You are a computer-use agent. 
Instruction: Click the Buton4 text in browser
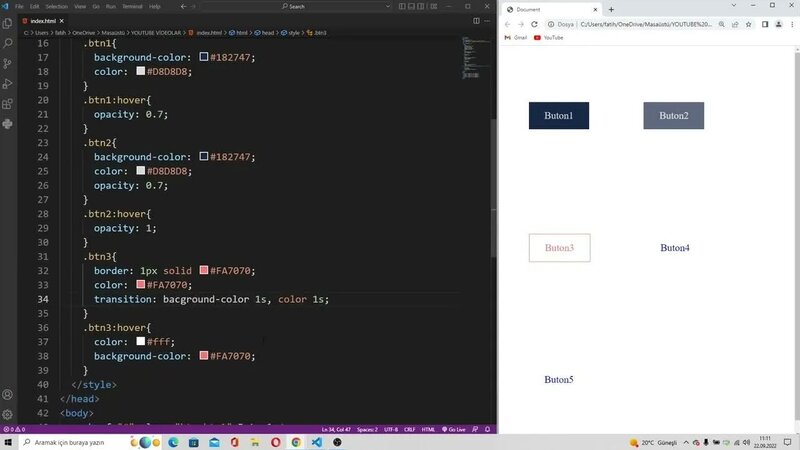[674, 247]
